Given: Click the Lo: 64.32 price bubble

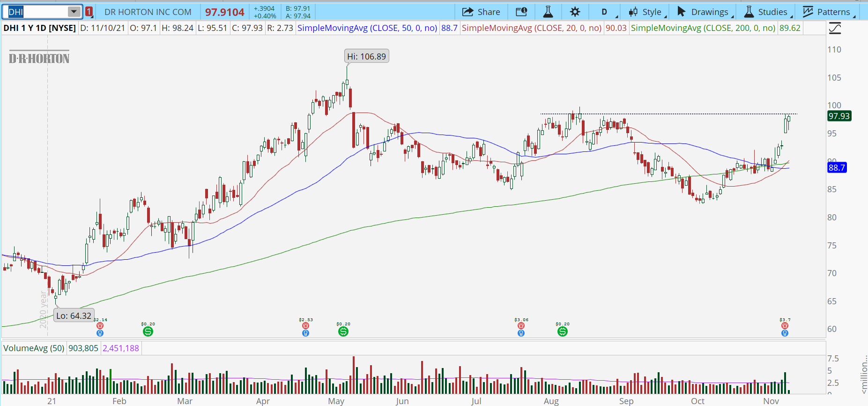Looking at the screenshot, I should (x=74, y=316).
